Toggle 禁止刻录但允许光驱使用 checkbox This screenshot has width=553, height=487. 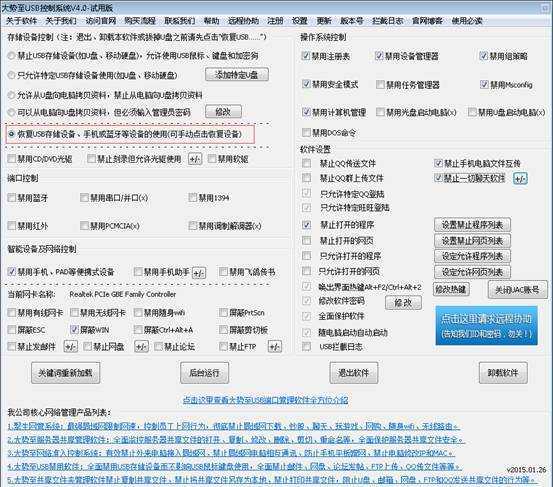tap(91, 159)
